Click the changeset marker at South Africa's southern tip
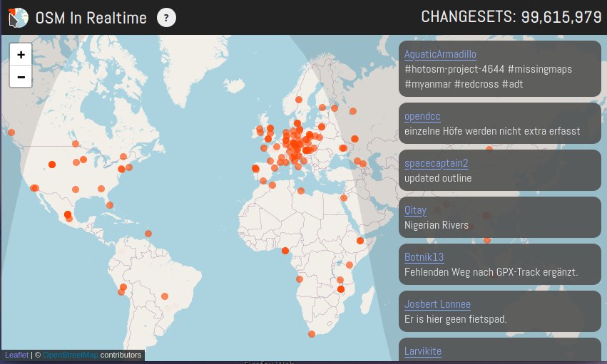The width and height of the screenshot is (607, 364). pos(312,334)
